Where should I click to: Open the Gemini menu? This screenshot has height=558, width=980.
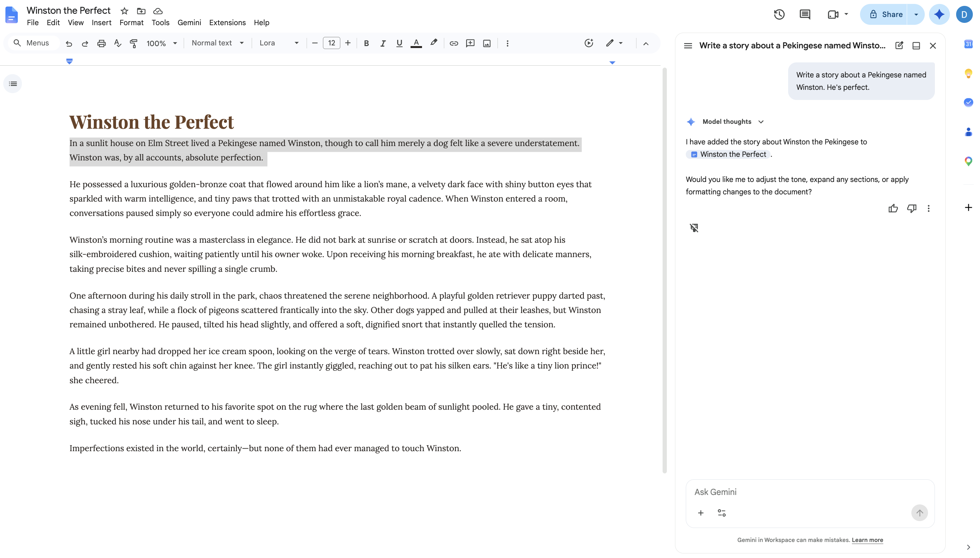click(x=189, y=23)
